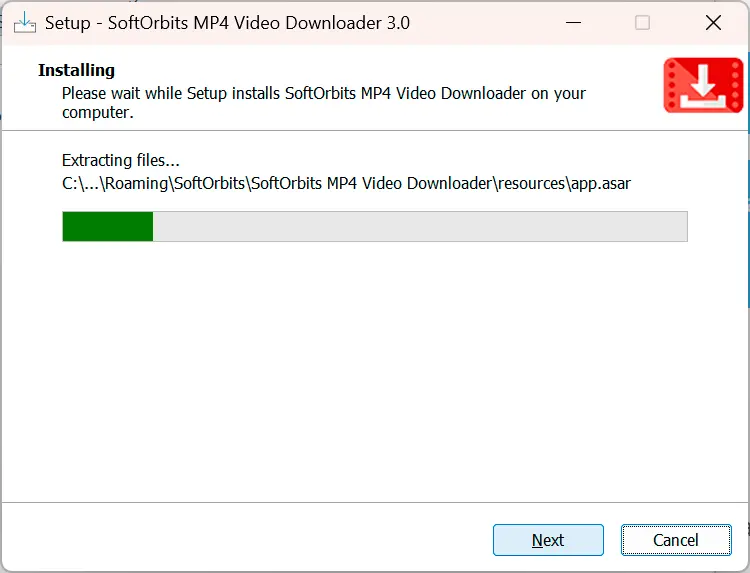Screen dimensions: 750x573
Task: Minimize the Setup window
Action: click(573, 22)
